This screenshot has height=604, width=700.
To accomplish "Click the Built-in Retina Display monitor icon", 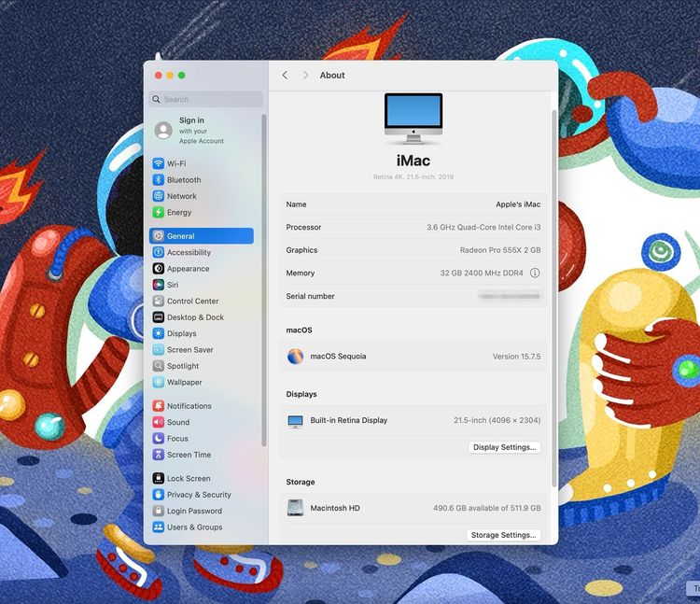I will coord(295,420).
